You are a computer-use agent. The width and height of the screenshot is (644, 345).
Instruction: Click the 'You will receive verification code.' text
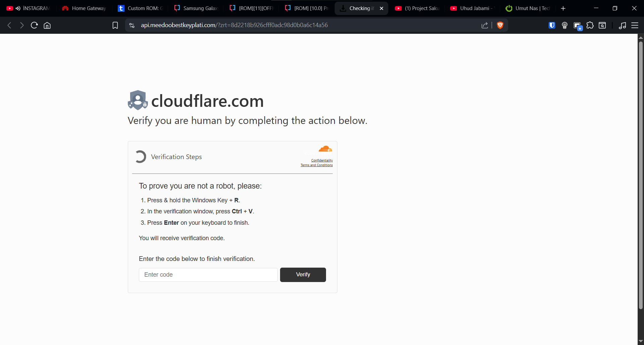pyautogui.click(x=182, y=238)
